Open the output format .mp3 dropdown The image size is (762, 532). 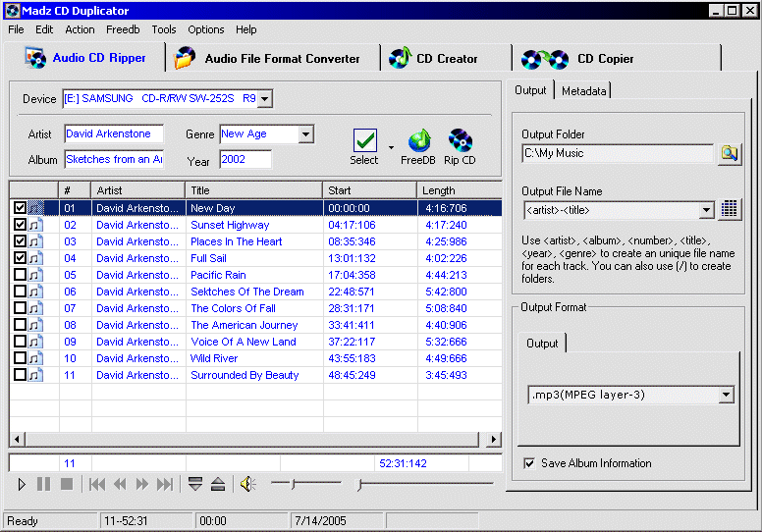pyautogui.click(x=726, y=395)
